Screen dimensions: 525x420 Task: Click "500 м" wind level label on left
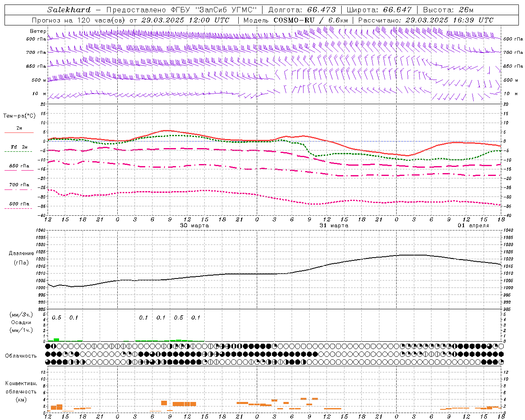point(39,80)
